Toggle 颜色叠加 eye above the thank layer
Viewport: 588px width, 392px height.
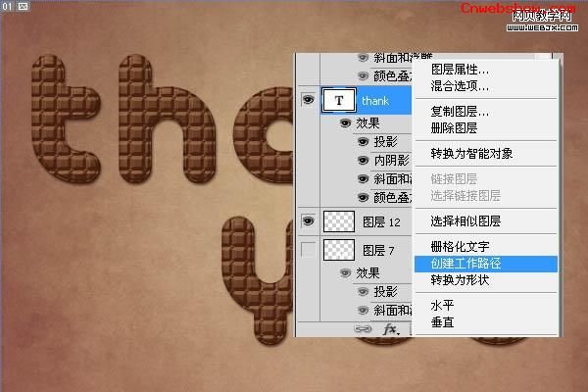point(363,75)
